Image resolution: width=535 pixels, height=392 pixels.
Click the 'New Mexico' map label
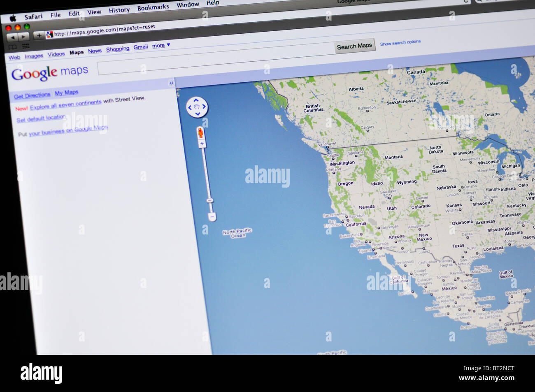(424, 237)
